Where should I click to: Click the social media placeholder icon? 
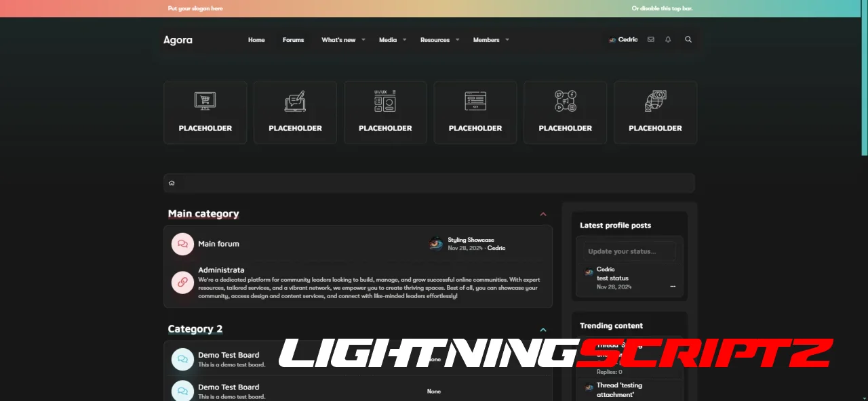pos(565,102)
